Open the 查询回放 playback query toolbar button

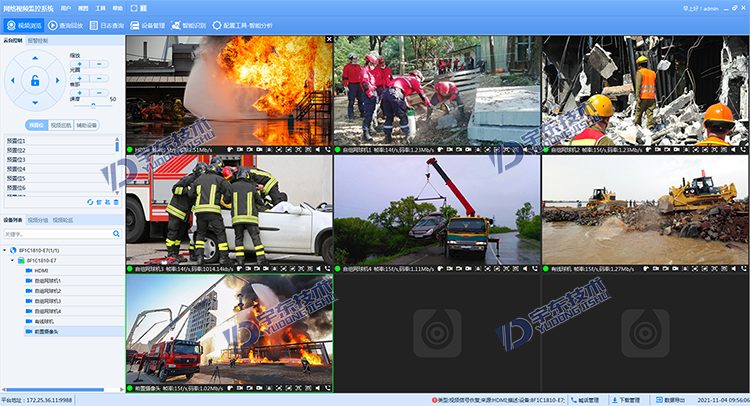(66, 24)
